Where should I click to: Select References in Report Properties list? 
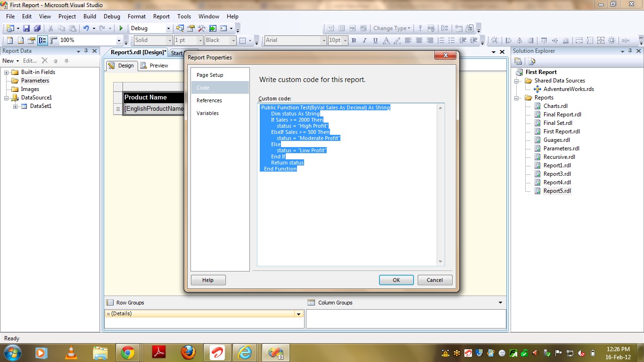pyautogui.click(x=209, y=100)
